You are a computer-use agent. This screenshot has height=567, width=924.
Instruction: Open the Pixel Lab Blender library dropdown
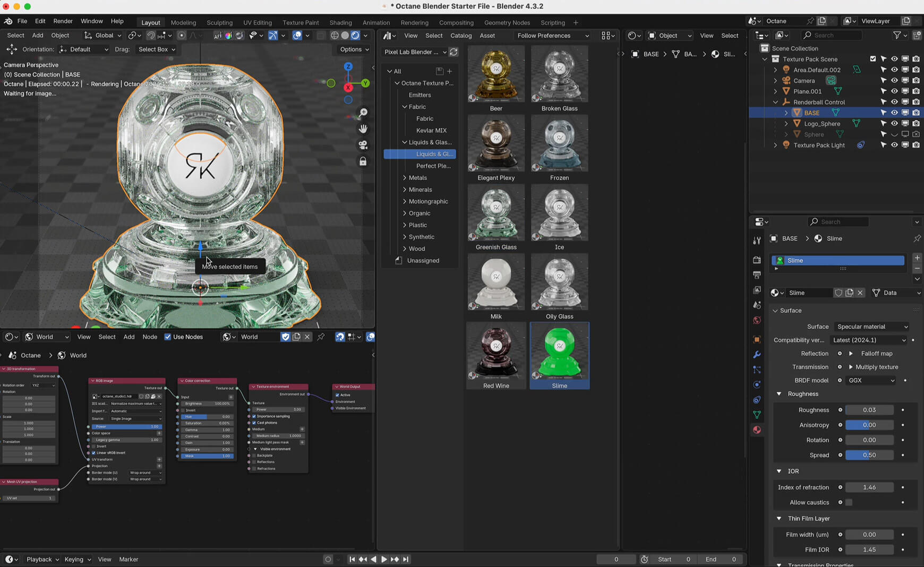point(415,52)
